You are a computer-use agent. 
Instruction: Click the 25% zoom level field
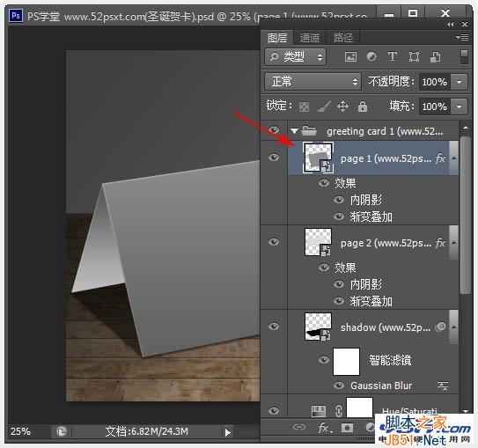[x=21, y=431]
